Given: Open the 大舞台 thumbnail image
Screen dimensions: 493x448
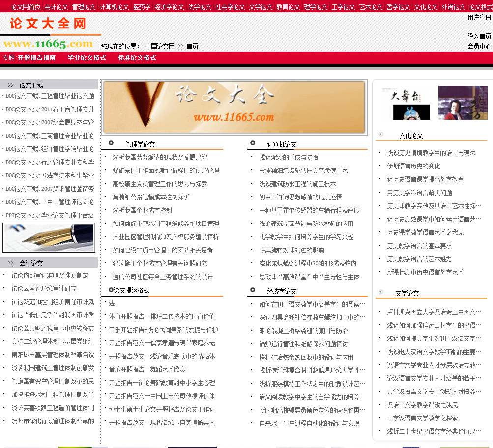Looking at the screenshot, I should pyautogui.click(x=406, y=103).
